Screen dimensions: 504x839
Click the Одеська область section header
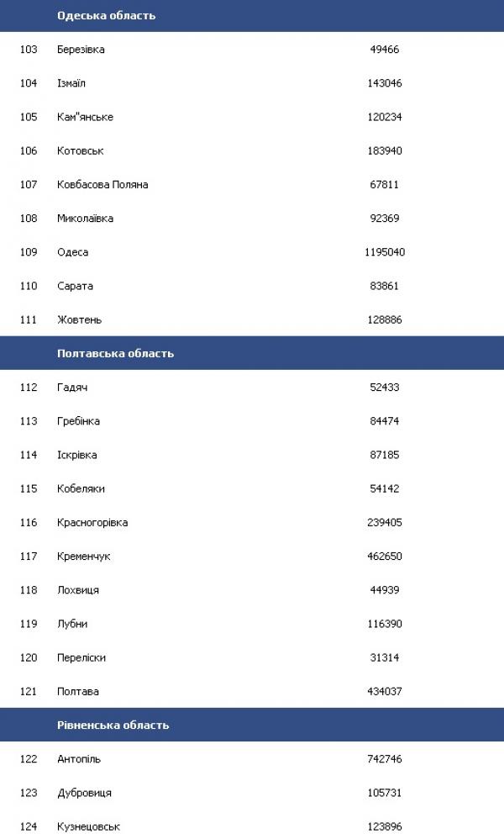click(106, 16)
